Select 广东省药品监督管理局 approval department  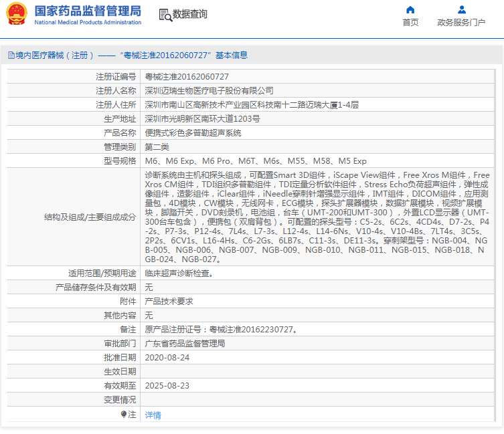(x=185, y=344)
